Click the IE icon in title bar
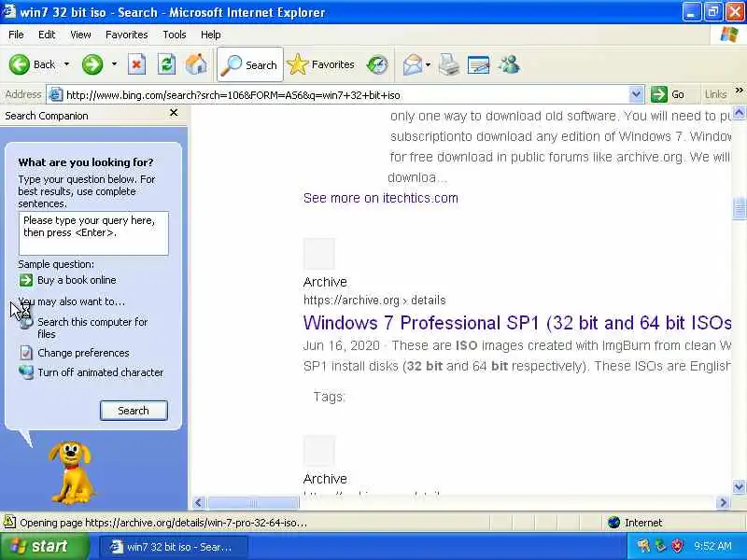This screenshot has width=747, height=560. click(8, 10)
